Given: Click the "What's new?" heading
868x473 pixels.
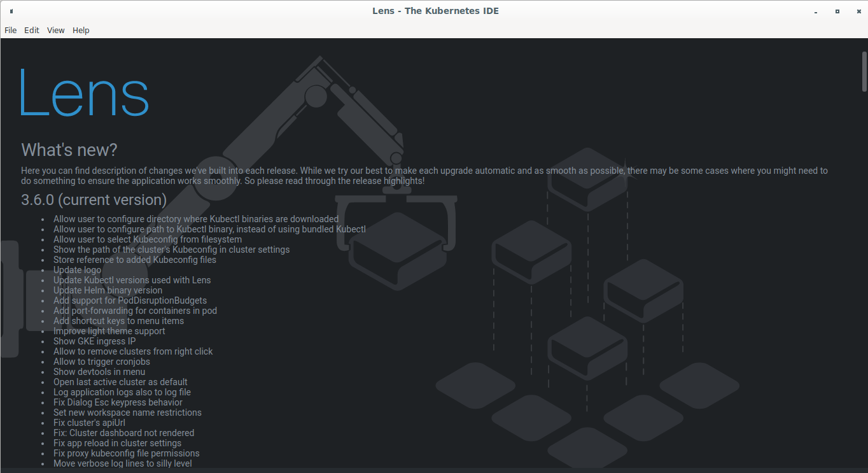Looking at the screenshot, I should [69, 150].
